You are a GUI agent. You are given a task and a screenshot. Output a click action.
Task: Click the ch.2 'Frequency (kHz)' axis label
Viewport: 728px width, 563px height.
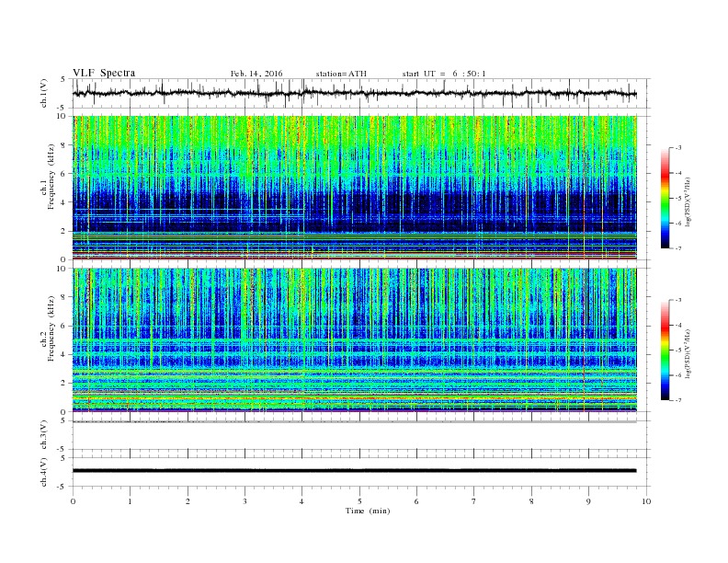click(x=51, y=327)
